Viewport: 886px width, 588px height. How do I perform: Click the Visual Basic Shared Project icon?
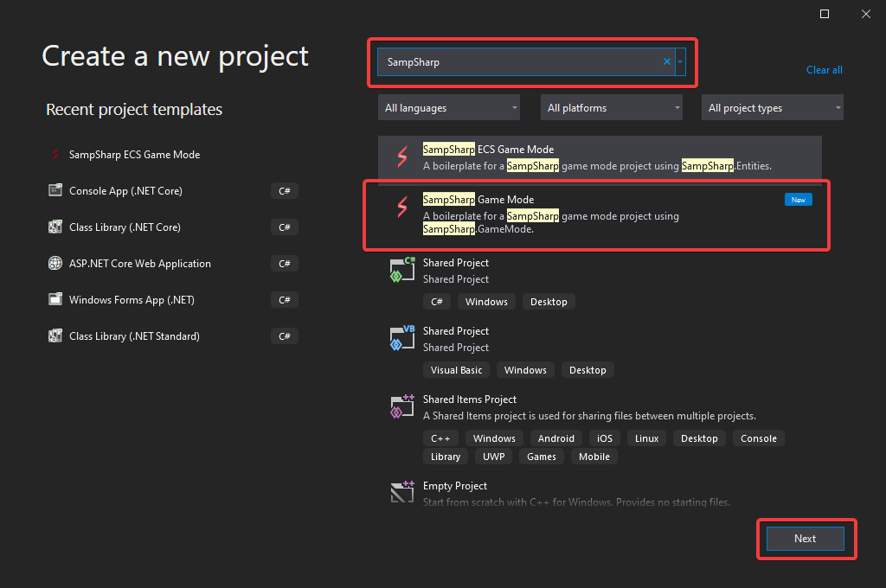(401, 337)
